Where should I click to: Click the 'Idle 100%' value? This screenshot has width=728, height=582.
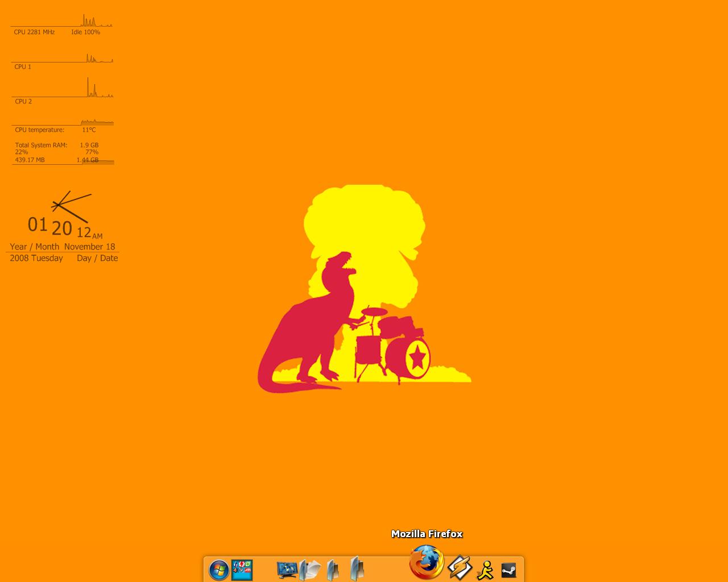(x=85, y=32)
